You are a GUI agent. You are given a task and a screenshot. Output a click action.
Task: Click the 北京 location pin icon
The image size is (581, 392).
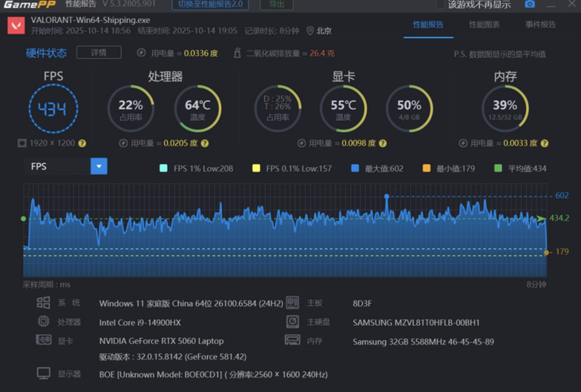310,31
